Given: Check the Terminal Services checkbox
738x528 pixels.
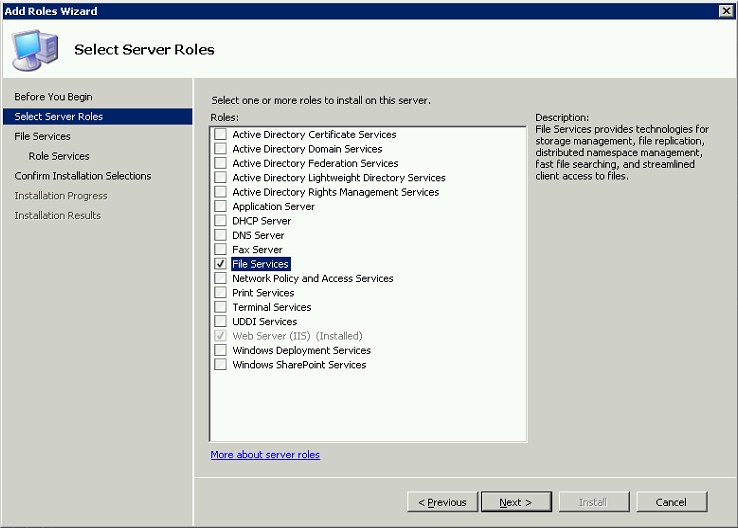Looking at the screenshot, I should (x=220, y=307).
